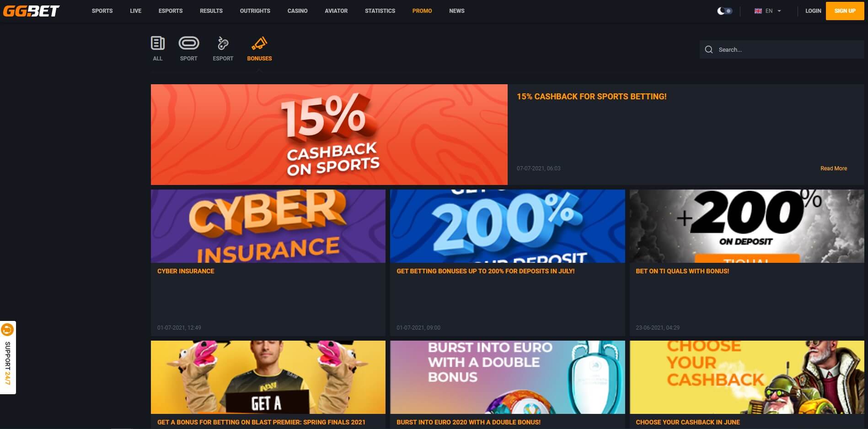Open the Aviator menu item

point(336,11)
